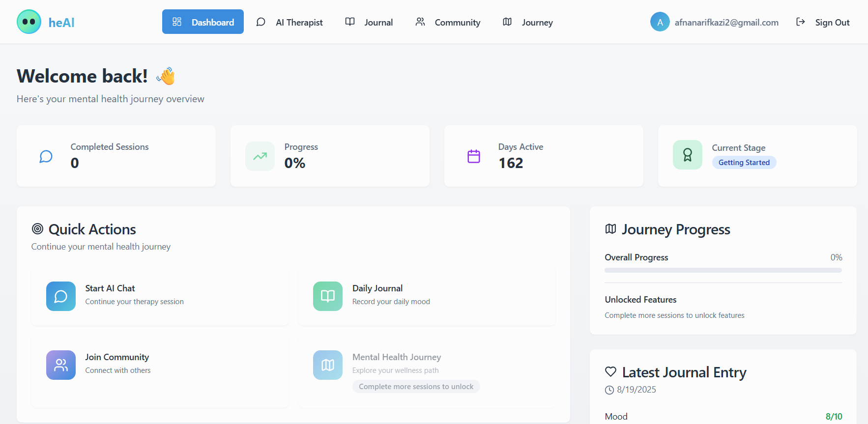Click 'Connect with others' text

[x=118, y=370]
